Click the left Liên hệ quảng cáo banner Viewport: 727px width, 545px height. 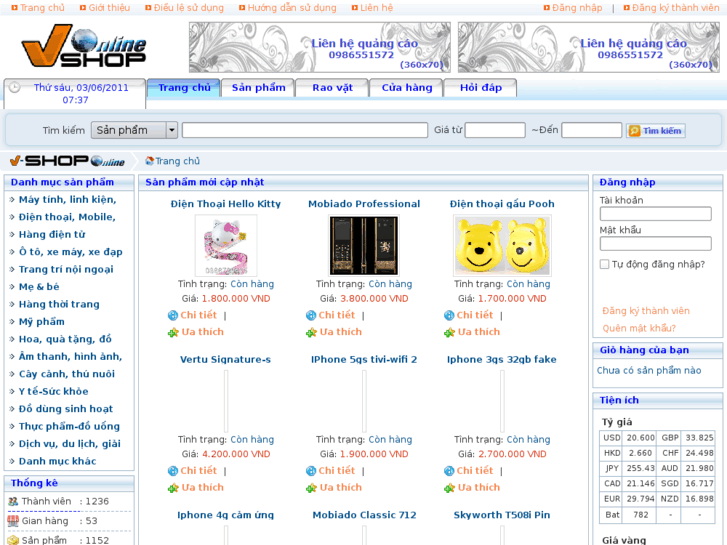pyautogui.click(x=320, y=47)
